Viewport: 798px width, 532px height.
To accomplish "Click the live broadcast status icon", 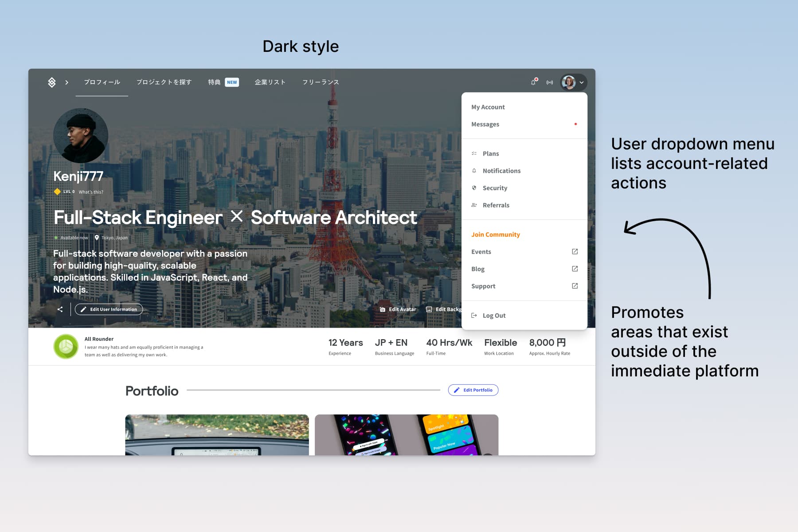I will [x=550, y=82].
